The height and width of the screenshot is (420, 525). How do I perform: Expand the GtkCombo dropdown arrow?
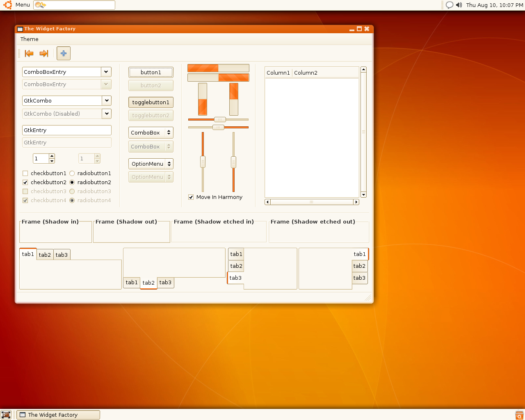[x=107, y=100]
